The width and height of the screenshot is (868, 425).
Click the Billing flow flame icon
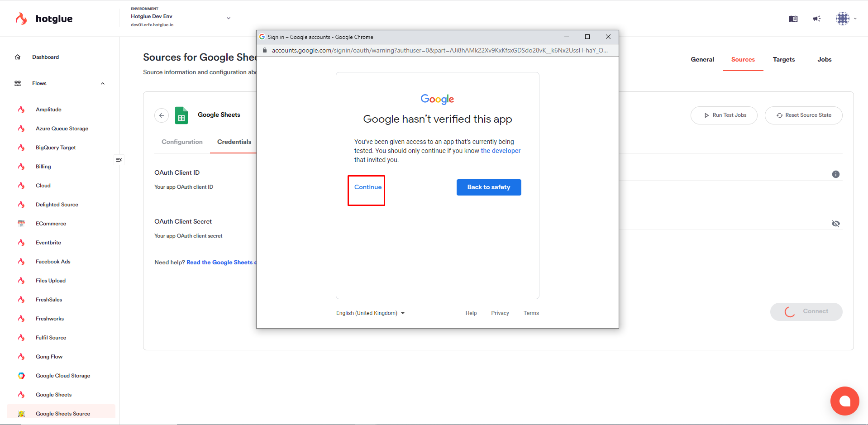[x=21, y=167]
